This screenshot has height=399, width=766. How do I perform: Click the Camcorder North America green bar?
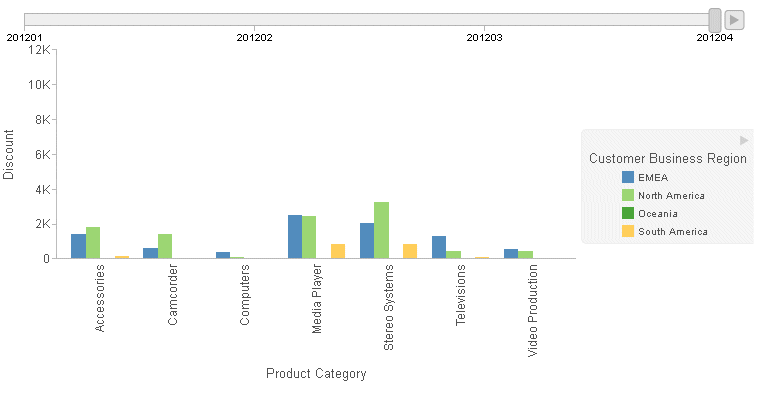[165, 246]
